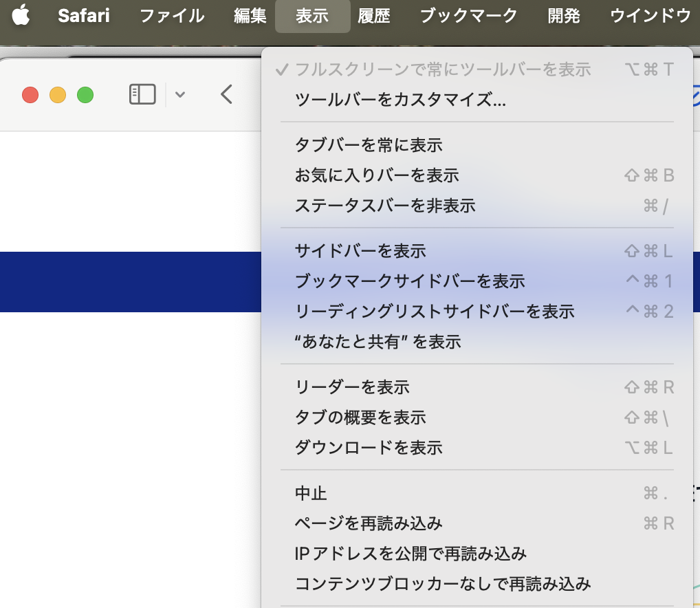Click the green full-screen window button
This screenshot has width=700, height=608.
click(85, 95)
